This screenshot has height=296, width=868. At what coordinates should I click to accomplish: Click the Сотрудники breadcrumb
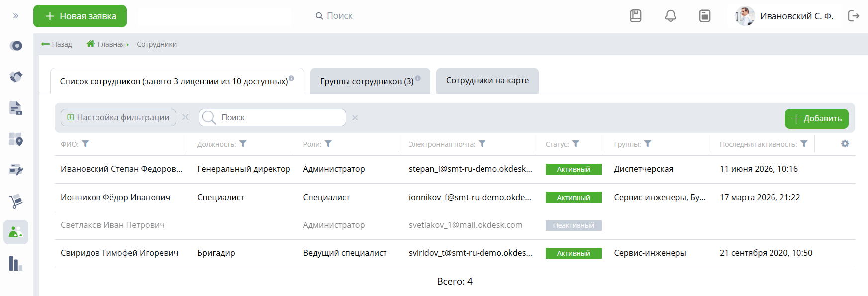click(157, 44)
